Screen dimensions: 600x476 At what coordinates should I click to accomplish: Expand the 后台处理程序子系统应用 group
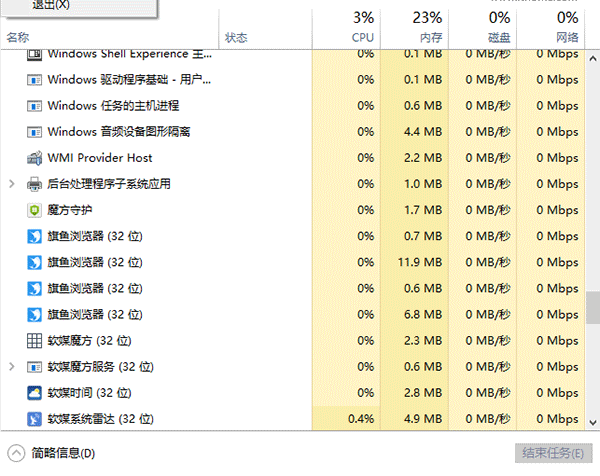[12, 184]
